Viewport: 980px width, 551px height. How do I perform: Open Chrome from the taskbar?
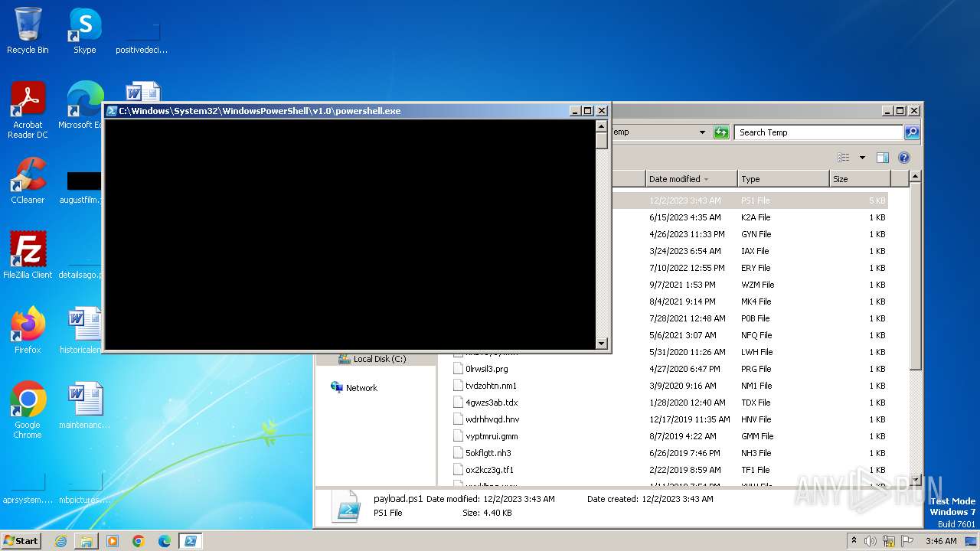pyautogui.click(x=139, y=541)
